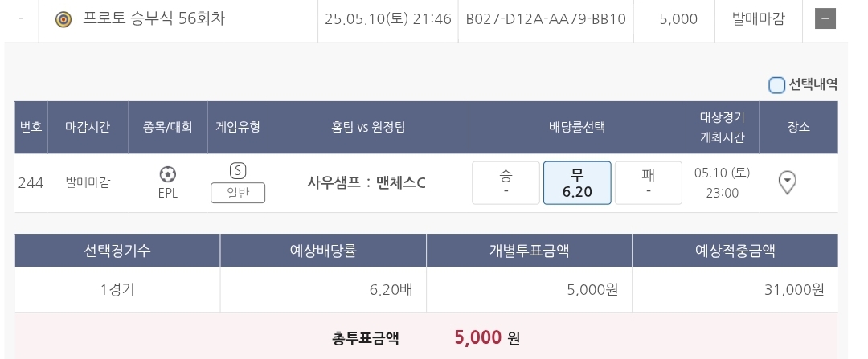Click the 사우샘프 : 맨체스C match name

pyautogui.click(x=366, y=182)
